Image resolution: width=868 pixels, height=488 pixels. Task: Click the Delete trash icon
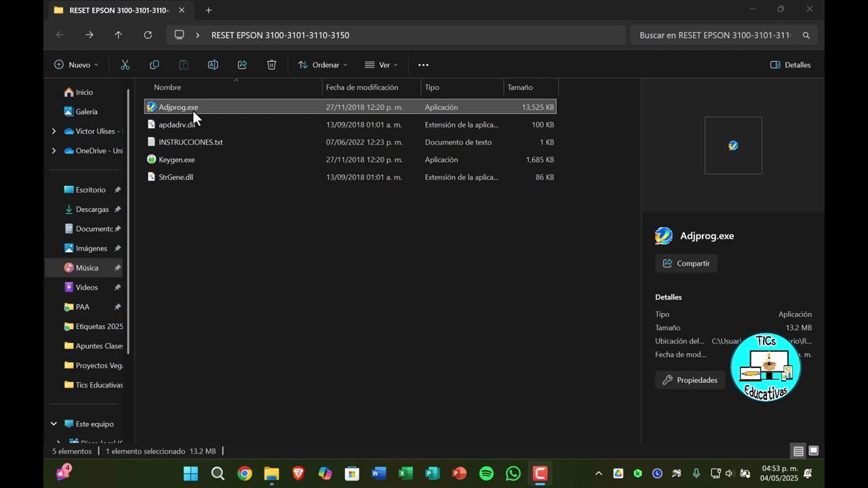pos(271,65)
